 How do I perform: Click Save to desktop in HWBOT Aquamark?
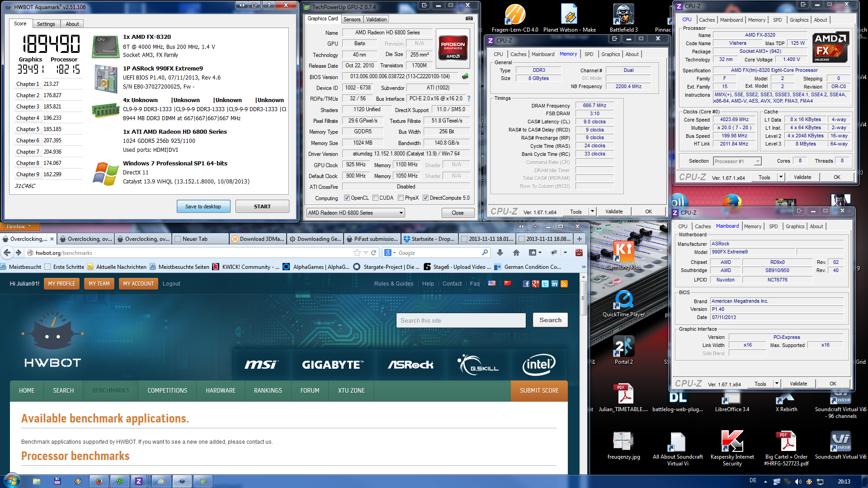coord(203,206)
